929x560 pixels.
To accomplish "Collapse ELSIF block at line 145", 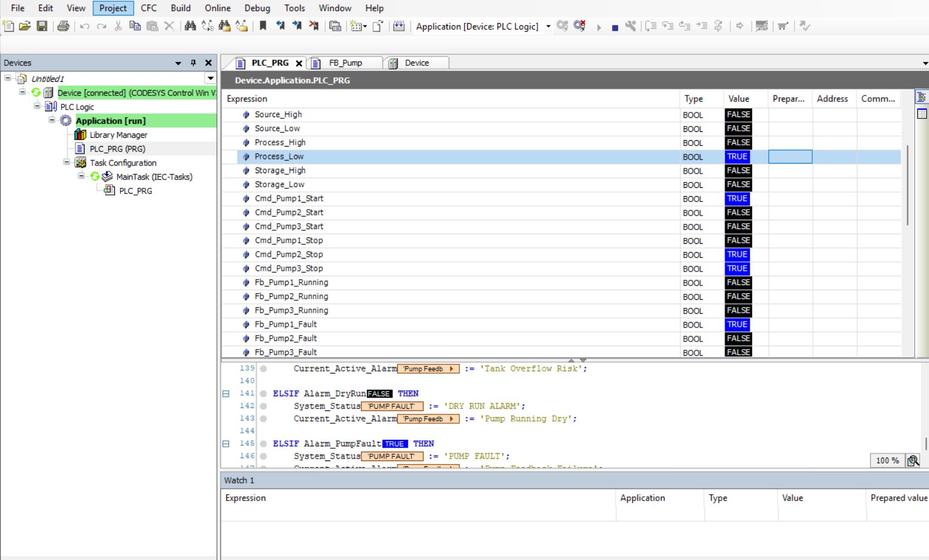I will pos(226,443).
